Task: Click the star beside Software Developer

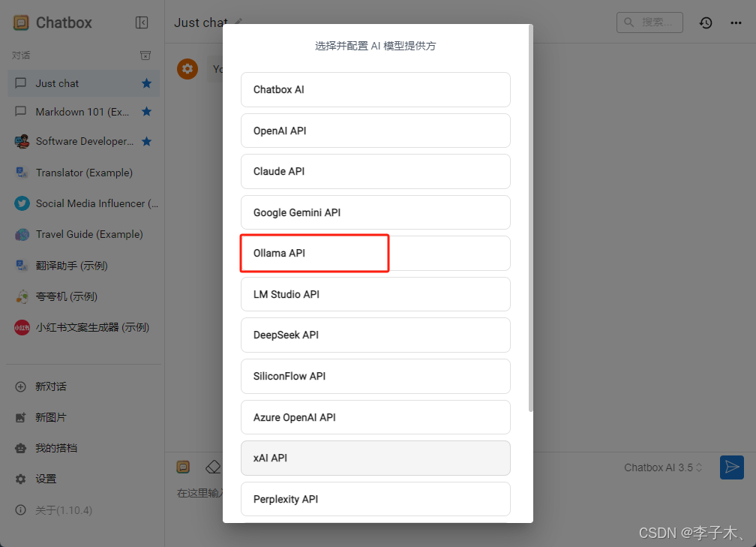Action: [146, 141]
